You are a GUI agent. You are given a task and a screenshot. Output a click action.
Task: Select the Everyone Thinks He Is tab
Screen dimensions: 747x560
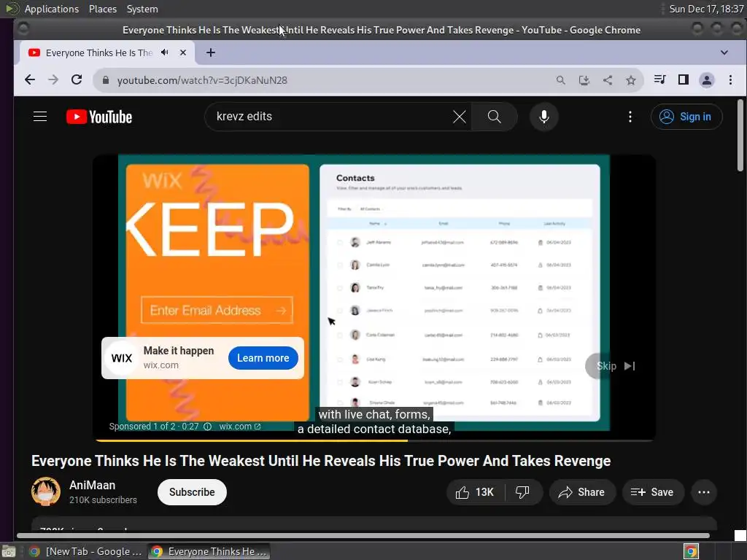pos(98,52)
